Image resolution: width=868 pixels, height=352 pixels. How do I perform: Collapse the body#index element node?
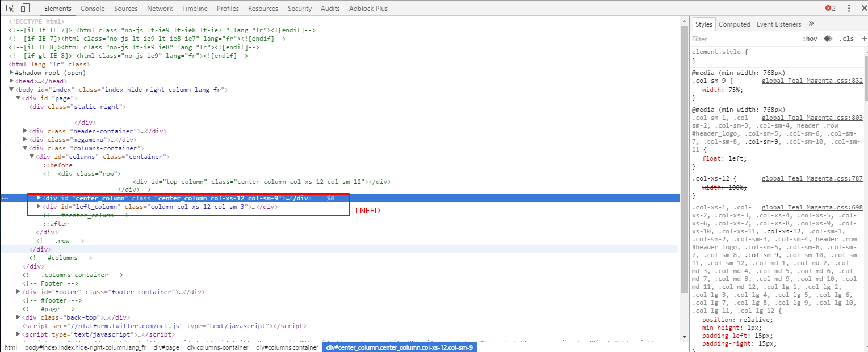click(x=12, y=90)
